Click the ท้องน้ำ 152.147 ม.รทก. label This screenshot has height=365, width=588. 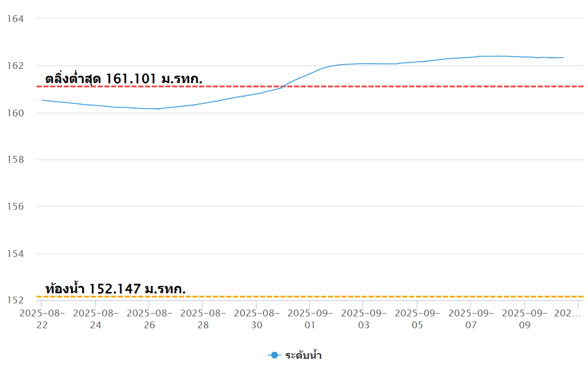pyautogui.click(x=115, y=289)
